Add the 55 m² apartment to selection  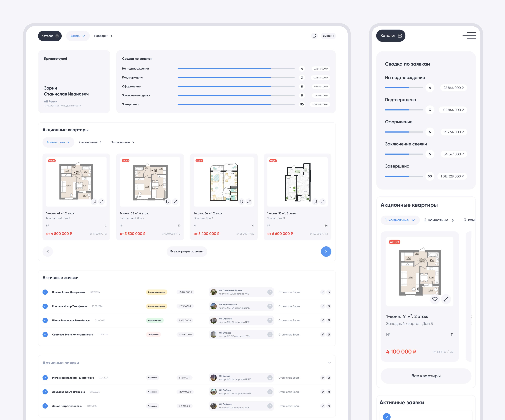click(315, 202)
